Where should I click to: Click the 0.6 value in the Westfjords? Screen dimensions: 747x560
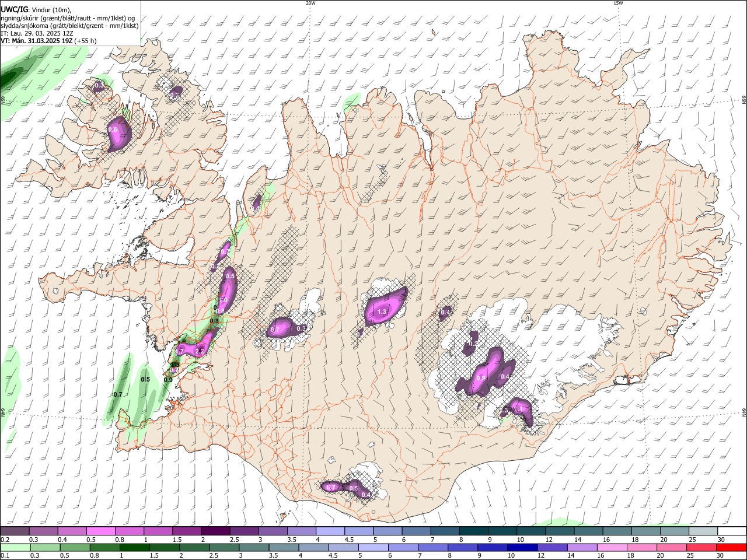(x=113, y=129)
